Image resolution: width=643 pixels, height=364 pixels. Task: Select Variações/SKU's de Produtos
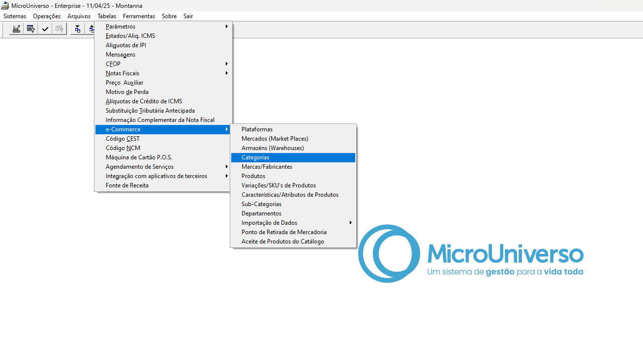[x=293, y=185]
